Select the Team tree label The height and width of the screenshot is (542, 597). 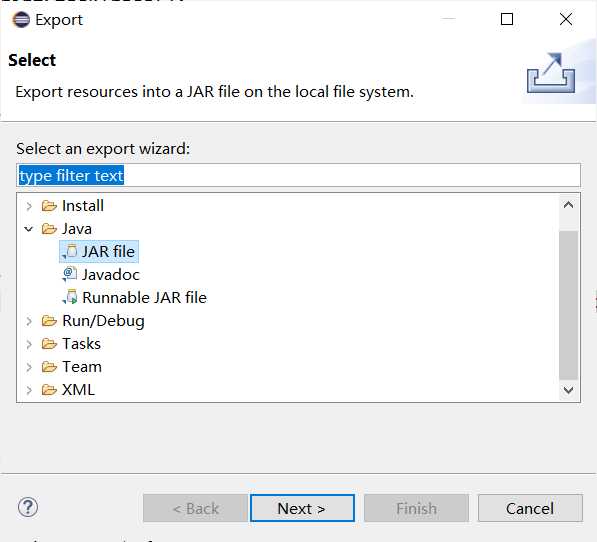82,367
